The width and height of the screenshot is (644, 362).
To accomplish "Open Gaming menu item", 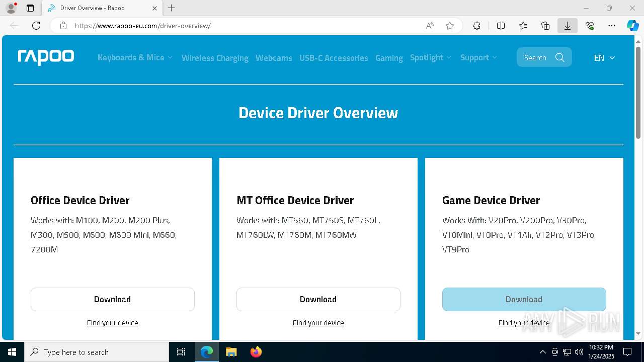I will coord(389,58).
